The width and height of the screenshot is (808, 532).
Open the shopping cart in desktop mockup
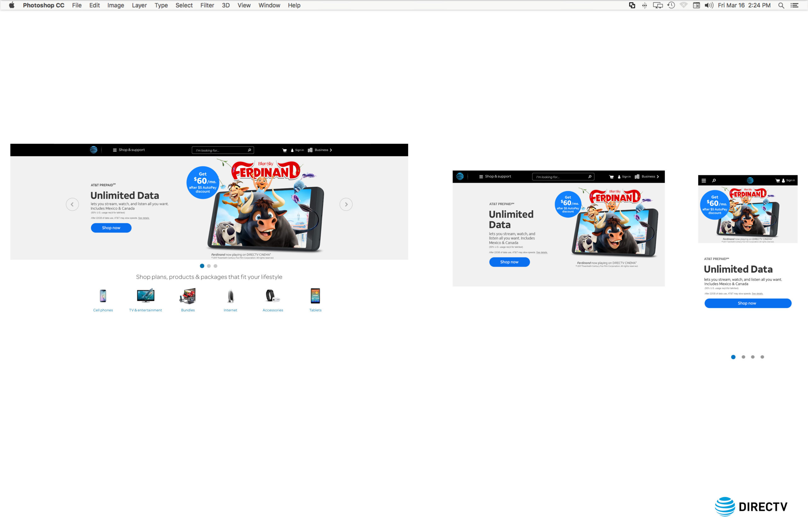[284, 150]
